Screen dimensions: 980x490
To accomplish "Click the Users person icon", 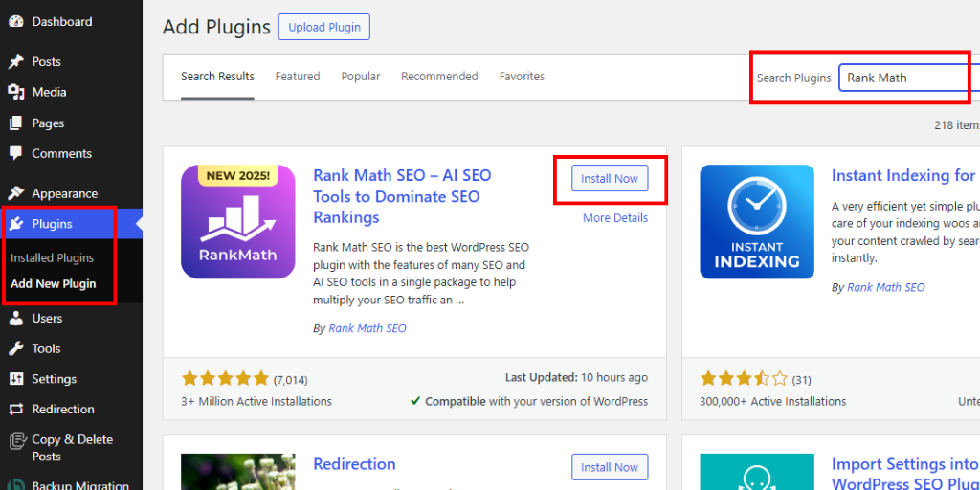I will click(x=16, y=318).
